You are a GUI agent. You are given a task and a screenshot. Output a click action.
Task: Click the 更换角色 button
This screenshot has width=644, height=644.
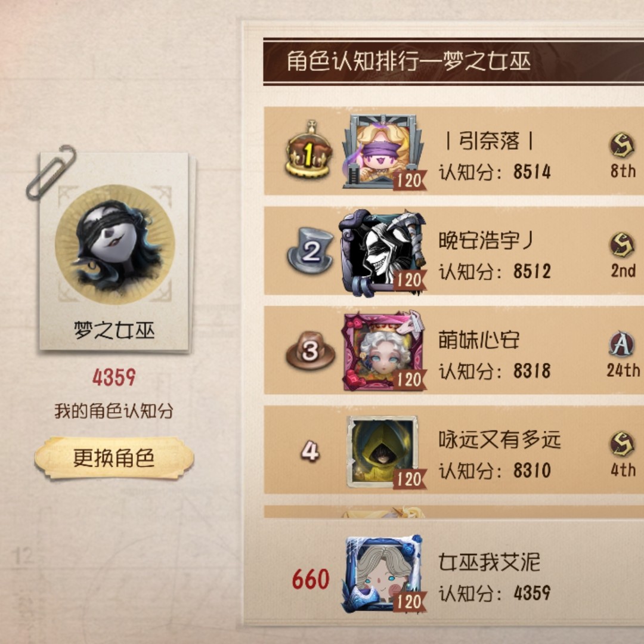pos(114,458)
